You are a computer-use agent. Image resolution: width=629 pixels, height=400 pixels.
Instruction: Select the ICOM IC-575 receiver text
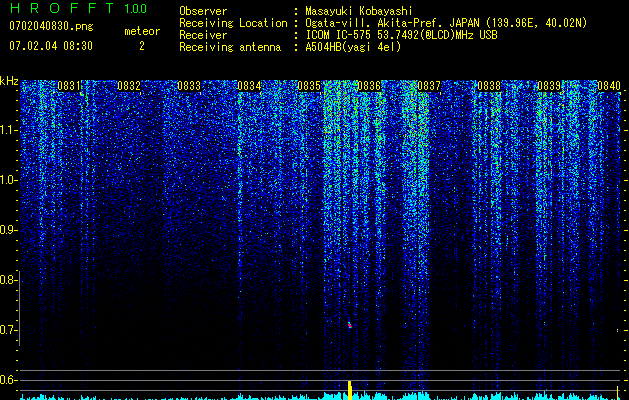click(x=401, y=35)
